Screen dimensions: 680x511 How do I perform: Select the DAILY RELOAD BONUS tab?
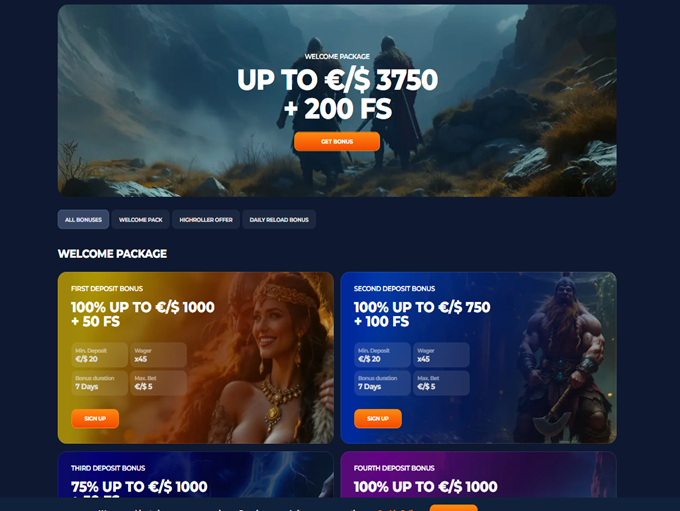tap(279, 219)
